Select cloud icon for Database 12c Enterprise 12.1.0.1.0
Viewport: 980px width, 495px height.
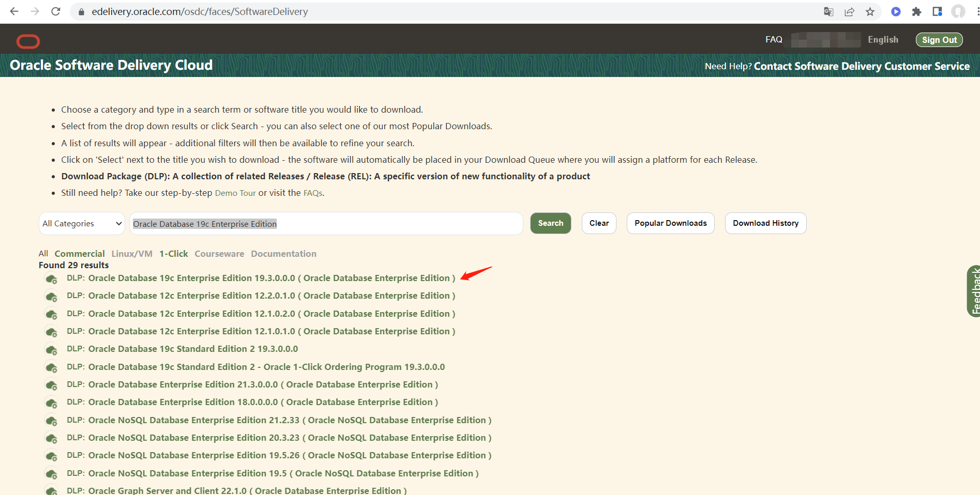51,333
